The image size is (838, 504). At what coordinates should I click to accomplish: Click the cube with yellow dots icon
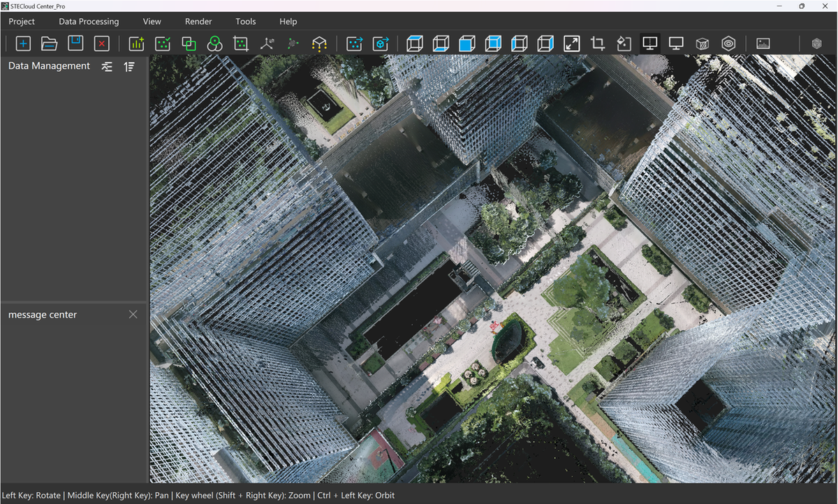(319, 44)
